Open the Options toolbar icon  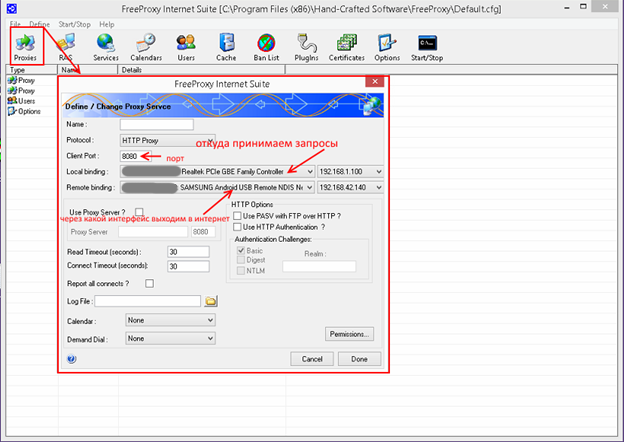click(387, 47)
